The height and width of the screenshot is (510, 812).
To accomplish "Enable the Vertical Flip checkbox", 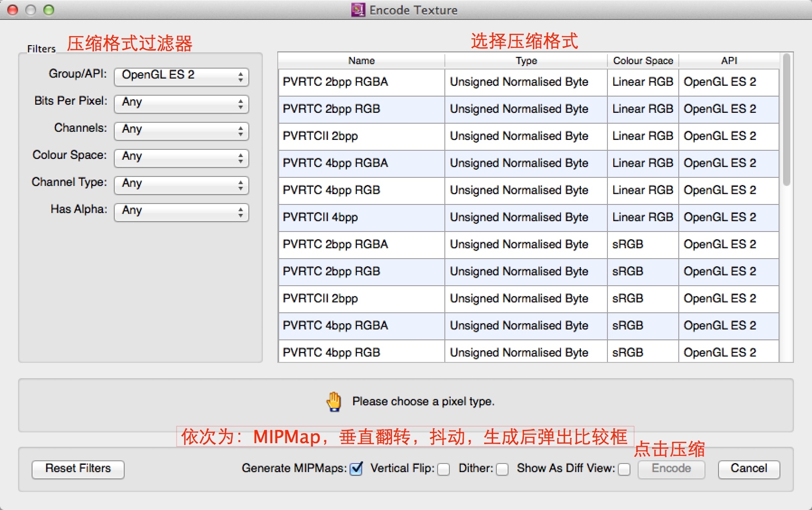I will click(443, 470).
